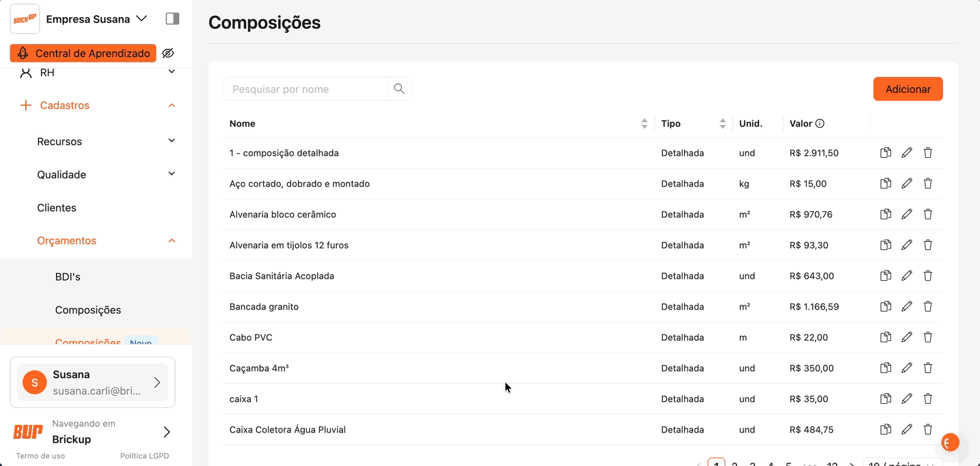
Task: Hide Central de Aprendizado with eye icon
Action: pyautogui.click(x=168, y=53)
